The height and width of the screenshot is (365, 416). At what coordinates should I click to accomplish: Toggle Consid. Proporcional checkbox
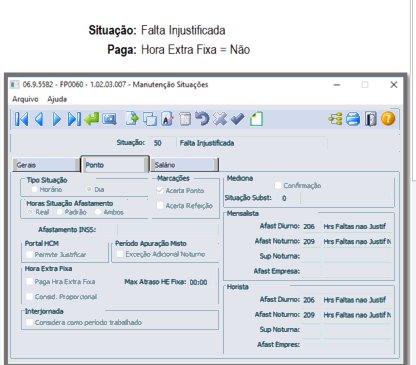30,296
